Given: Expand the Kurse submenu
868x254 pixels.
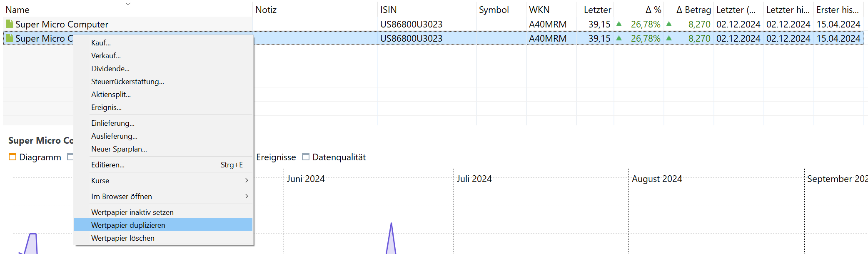Looking at the screenshot, I should [247, 180].
